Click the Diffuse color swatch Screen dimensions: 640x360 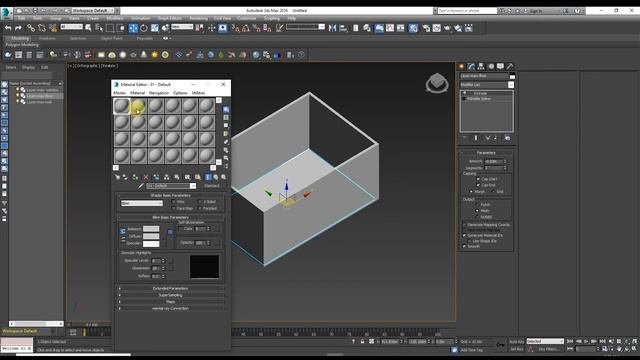[x=151, y=236]
